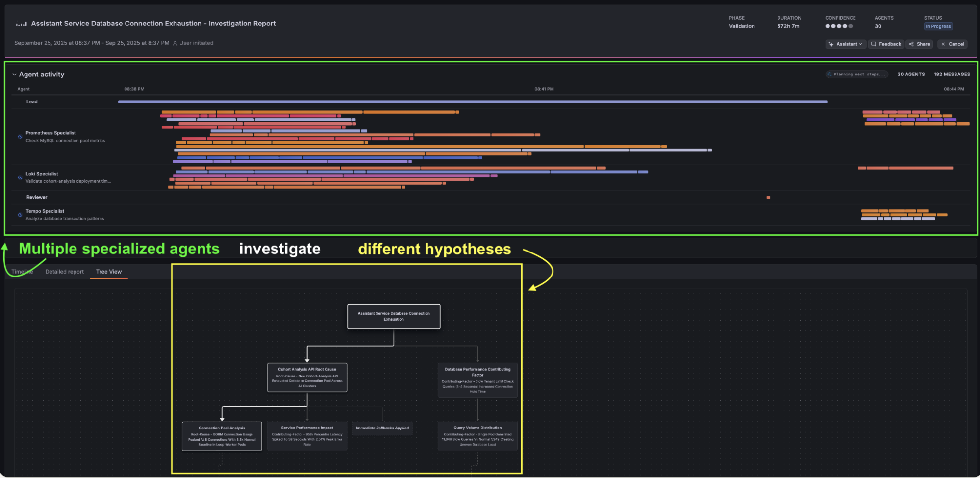The width and height of the screenshot is (980, 478).
Task: Toggle the Reviewer activity marker
Action: (x=768, y=197)
